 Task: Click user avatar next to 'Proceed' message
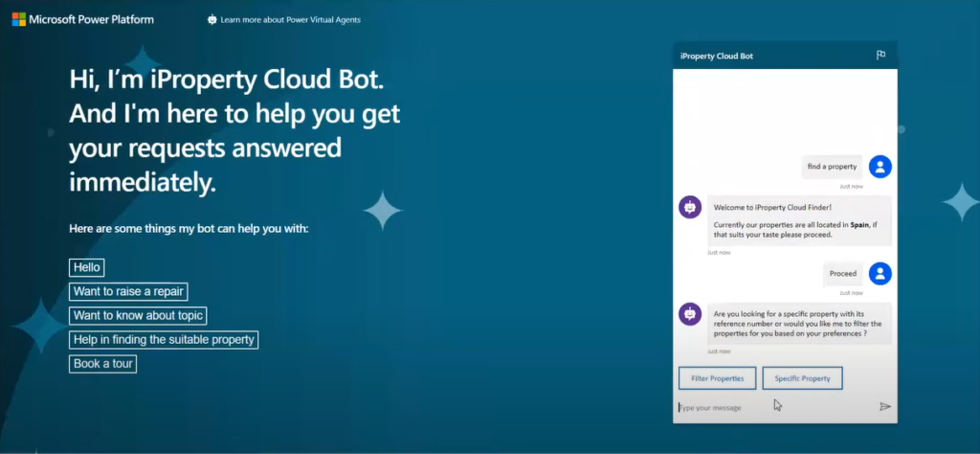pyautogui.click(x=880, y=273)
